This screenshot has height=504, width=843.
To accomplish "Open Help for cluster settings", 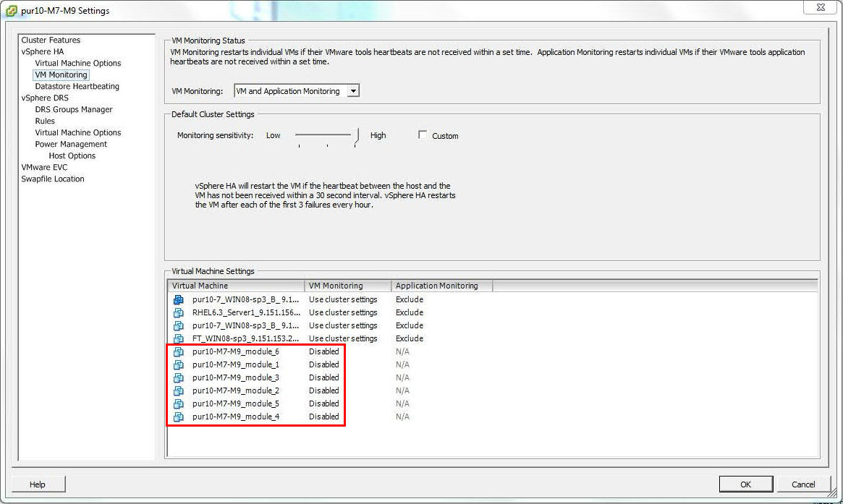I will [x=38, y=484].
